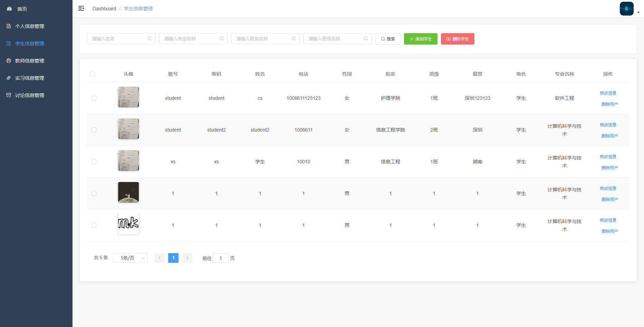The image size is (644, 327).
Task: Click the mk avatar thumbnail in last row
Action: coord(128,224)
